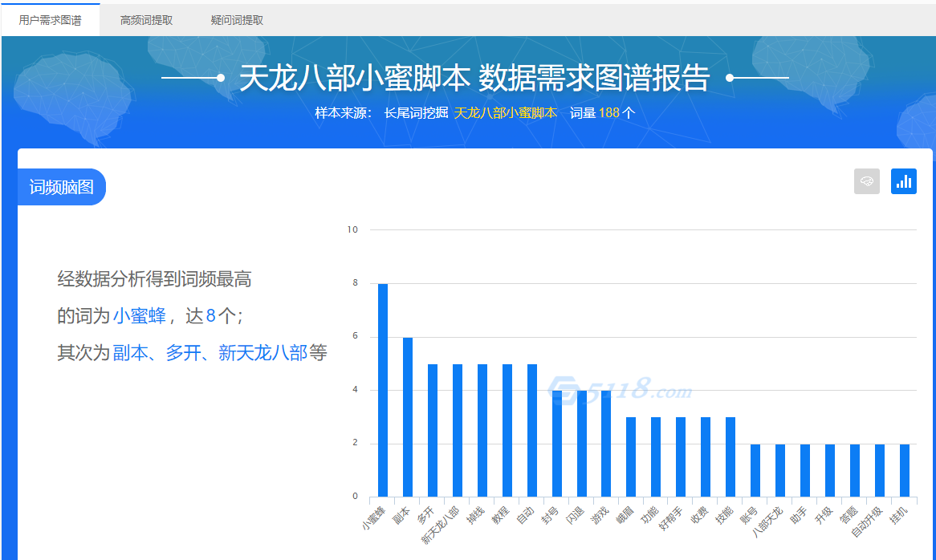Switch to the 用户需求图谱 tab
This screenshot has height=560, width=936.
coord(50,20)
